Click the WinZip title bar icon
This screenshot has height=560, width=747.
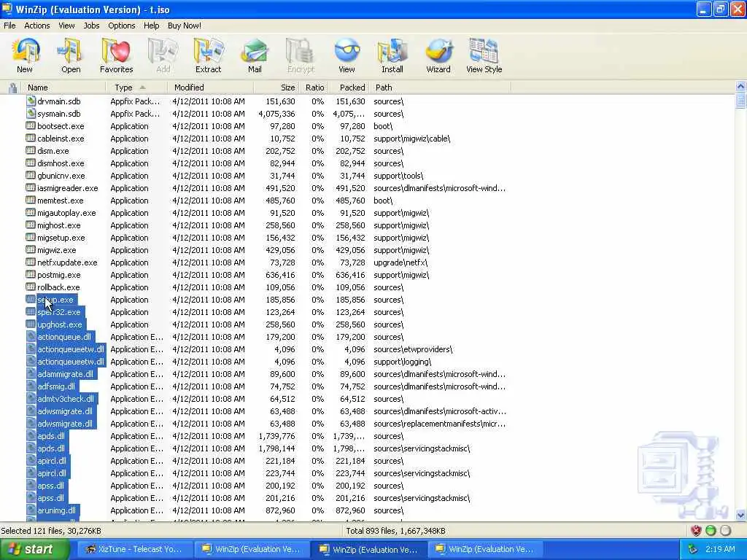pos(7,9)
